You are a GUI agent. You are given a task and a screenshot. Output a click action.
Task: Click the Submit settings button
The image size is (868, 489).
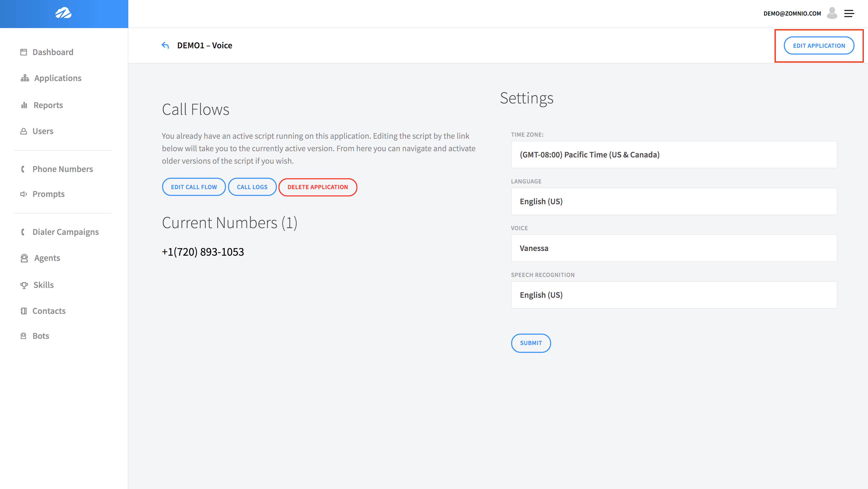click(531, 343)
